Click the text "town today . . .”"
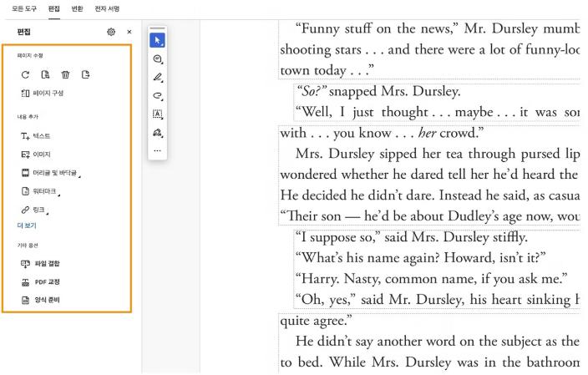The width and height of the screenshot is (588, 375). click(x=327, y=70)
